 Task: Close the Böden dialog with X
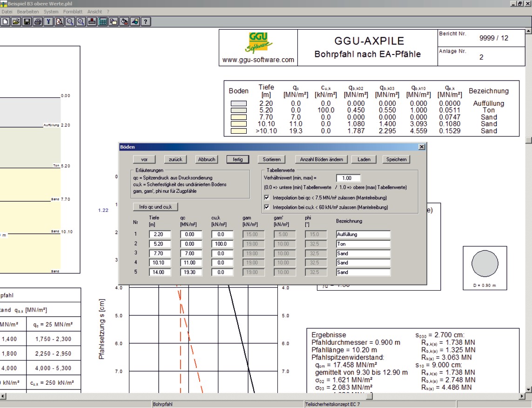[x=421, y=147]
